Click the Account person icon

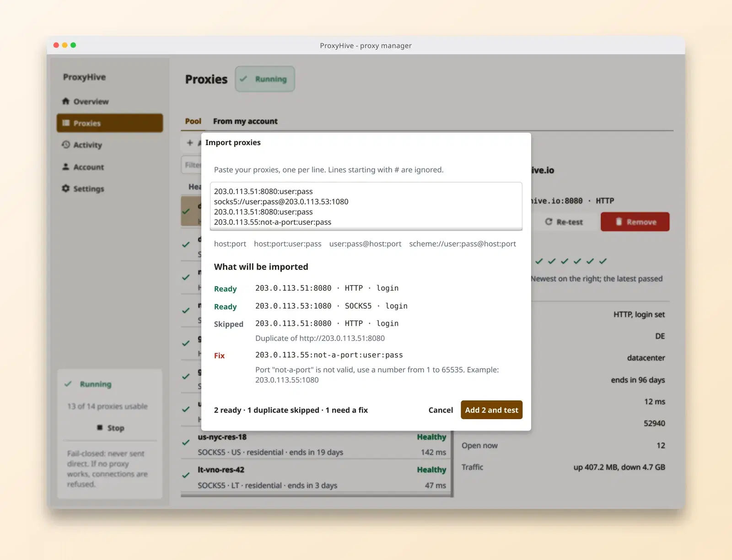pyautogui.click(x=66, y=167)
